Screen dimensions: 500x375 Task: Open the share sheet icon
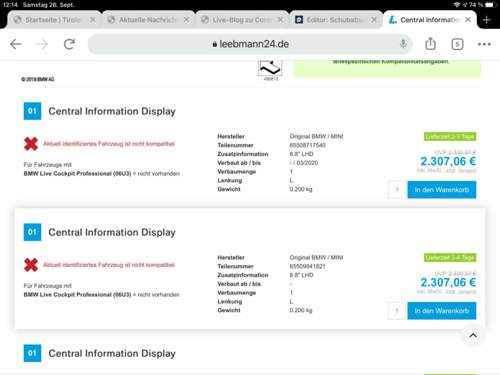pyautogui.click(x=430, y=44)
